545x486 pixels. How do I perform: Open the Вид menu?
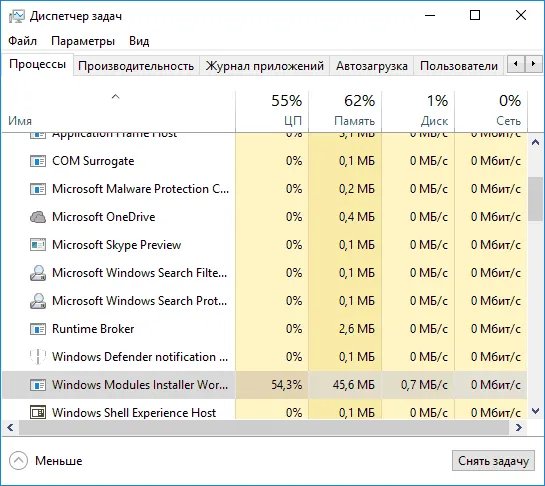139,41
